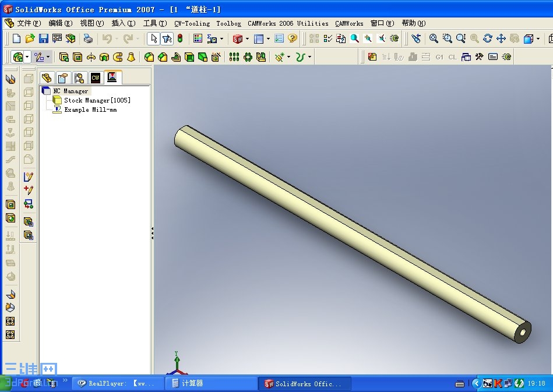Expand the View Orientation cube dropdown
The image size is (553, 392).
[x=538, y=38]
